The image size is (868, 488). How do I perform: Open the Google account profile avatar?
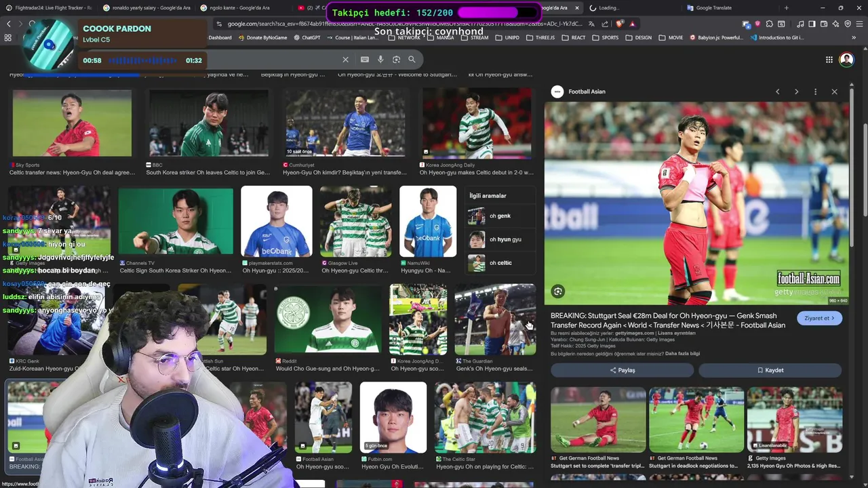846,60
